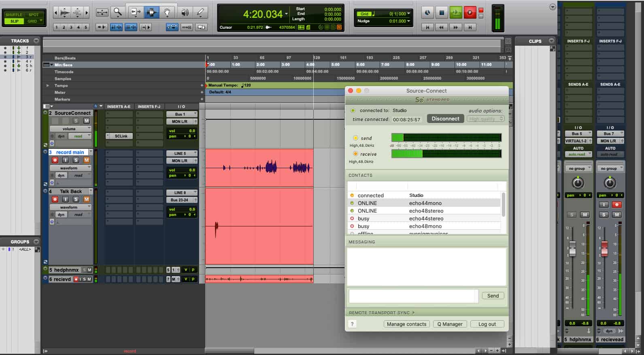Viewport: 644px width, 355px height.
Task: Select echo48stereo contact row
Action: coord(424,211)
